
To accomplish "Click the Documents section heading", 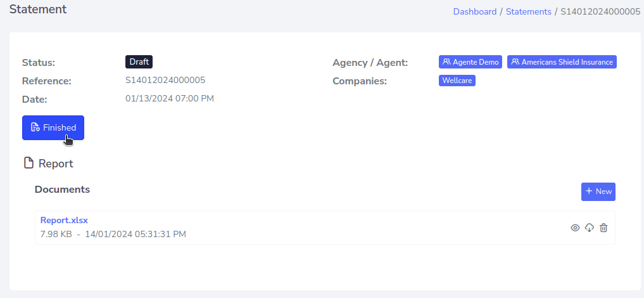I will [x=62, y=189].
